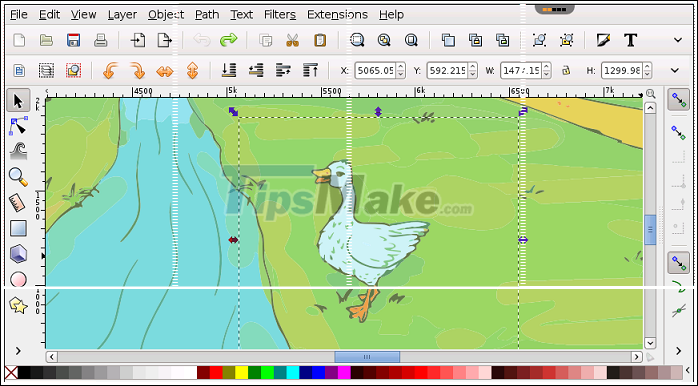
Task: Toggle snap to path green curve icon
Action: tap(678, 287)
